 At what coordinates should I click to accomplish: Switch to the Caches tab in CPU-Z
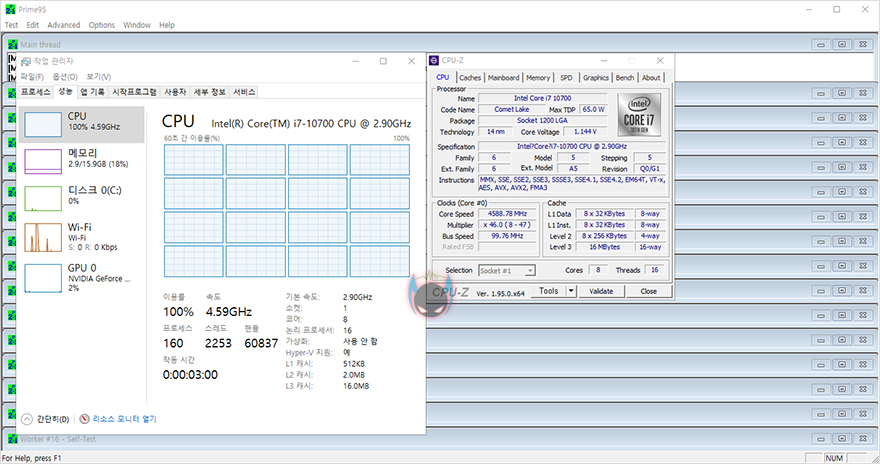tap(470, 78)
